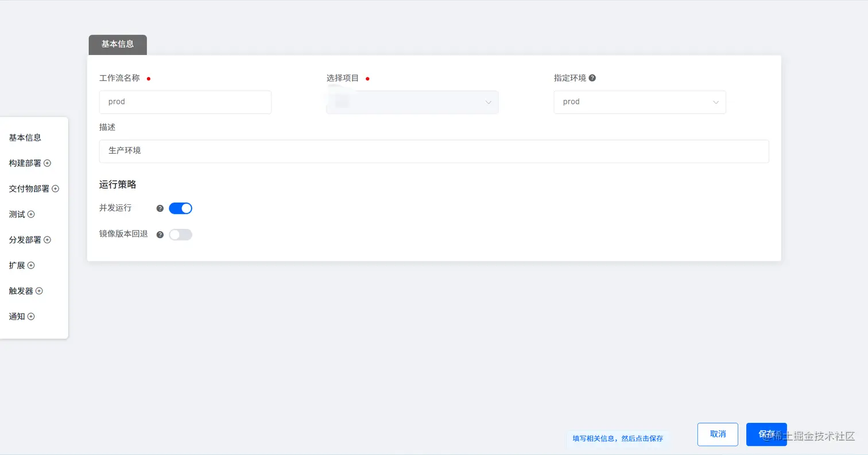Click the 运行策略 section heading
This screenshot has height=455, width=868.
pyautogui.click(x=118, y=185)
